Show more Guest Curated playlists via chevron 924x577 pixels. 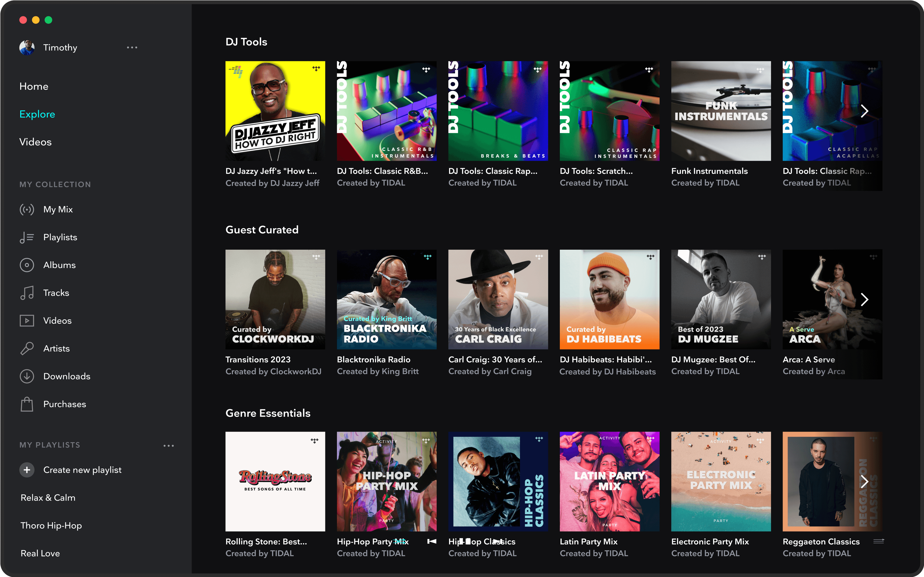864,300
